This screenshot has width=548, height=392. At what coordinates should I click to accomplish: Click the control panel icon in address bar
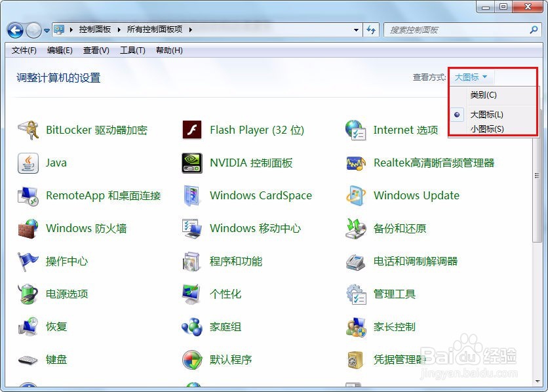59,29
